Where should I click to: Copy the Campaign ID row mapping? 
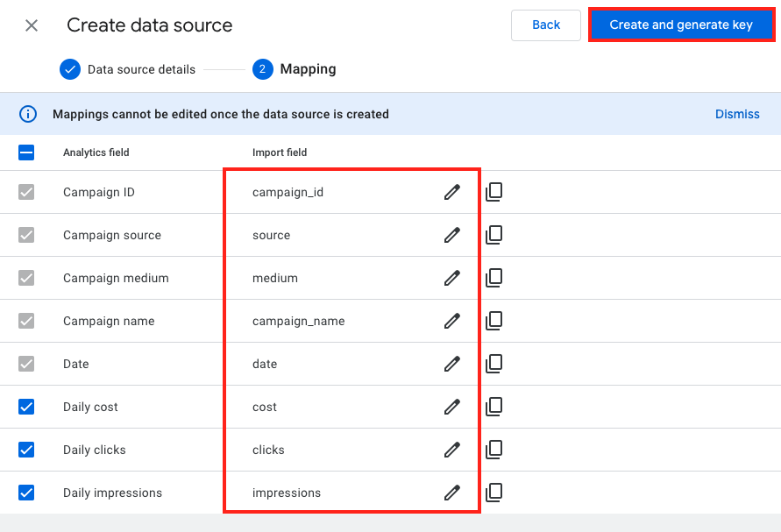[493, 192]
